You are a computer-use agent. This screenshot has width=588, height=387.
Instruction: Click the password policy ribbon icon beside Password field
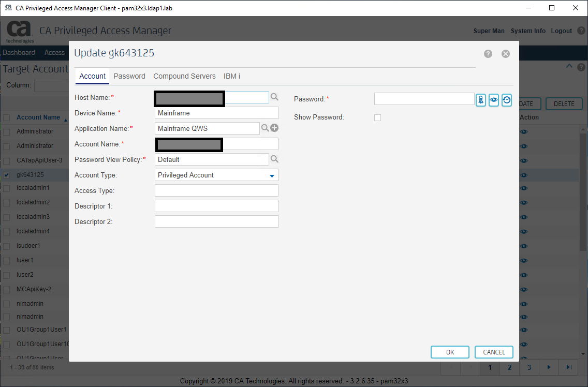(x=481, y=100)
